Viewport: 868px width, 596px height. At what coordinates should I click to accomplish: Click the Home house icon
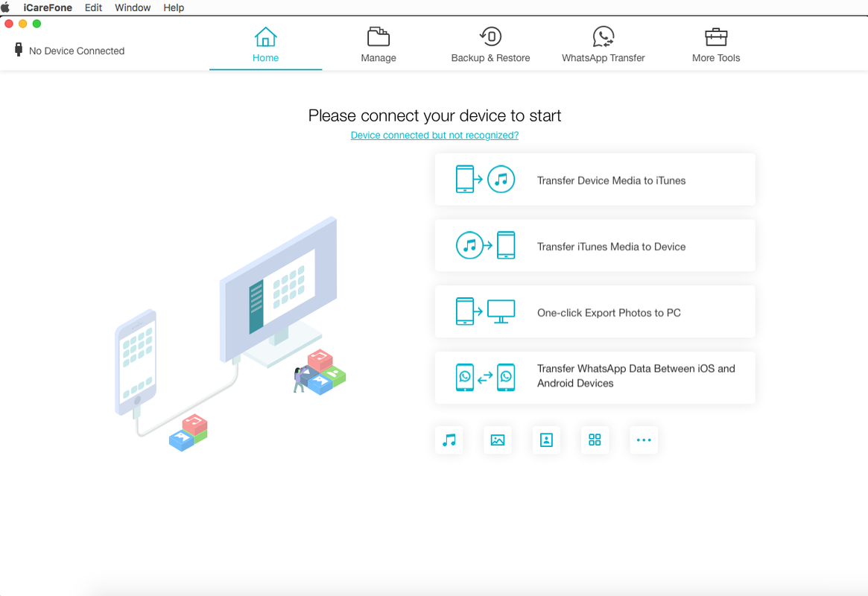click(x=266, y=37)
